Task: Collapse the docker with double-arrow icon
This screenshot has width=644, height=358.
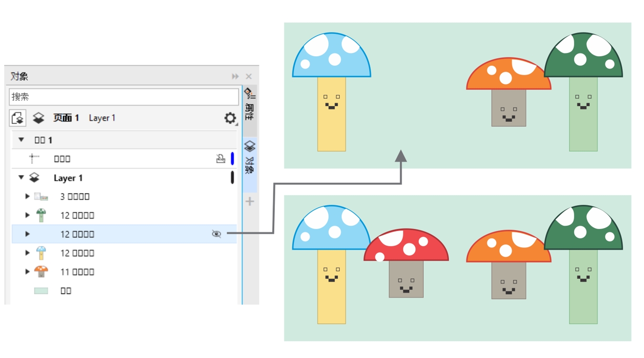Action: click(235, 76)
